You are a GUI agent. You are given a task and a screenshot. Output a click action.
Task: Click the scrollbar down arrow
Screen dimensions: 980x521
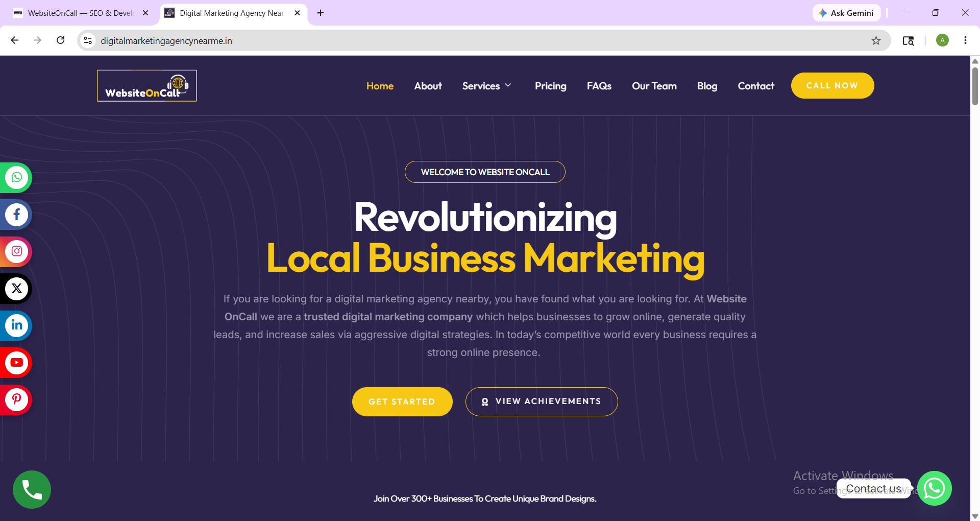(975, 516)
